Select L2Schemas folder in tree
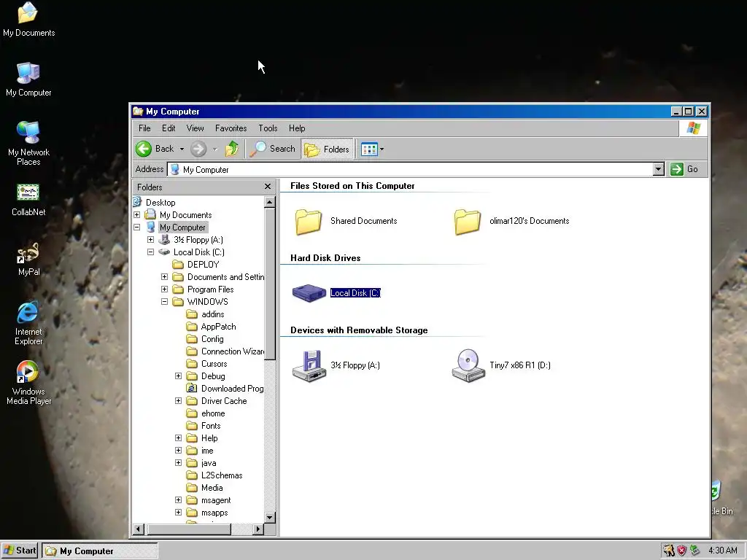747x560 pixels. click(222, 475)
